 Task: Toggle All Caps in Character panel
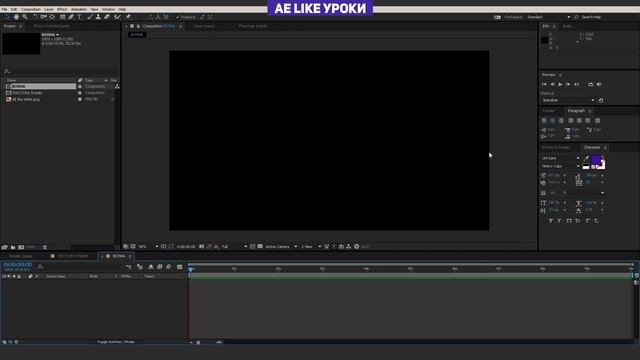click(x=569, y=221)
